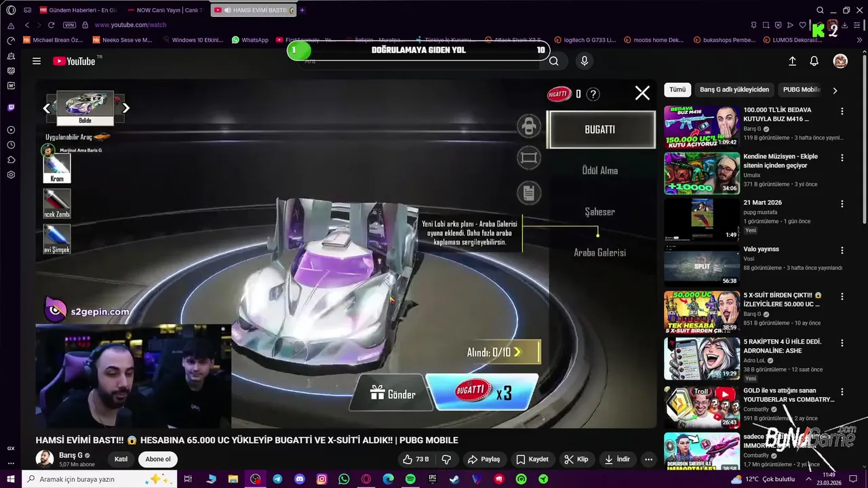
Task: Open more actions menu below the video
Action: [648, 460]
